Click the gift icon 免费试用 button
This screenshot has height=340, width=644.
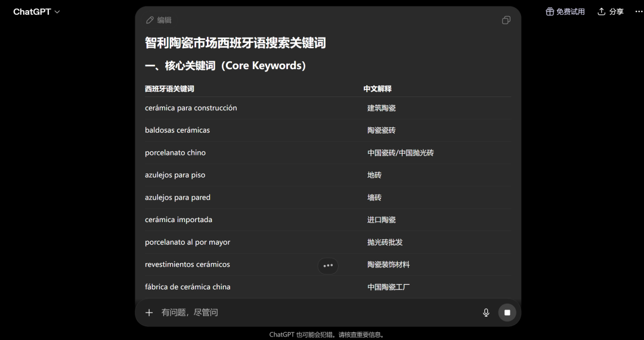pos(565,12)
